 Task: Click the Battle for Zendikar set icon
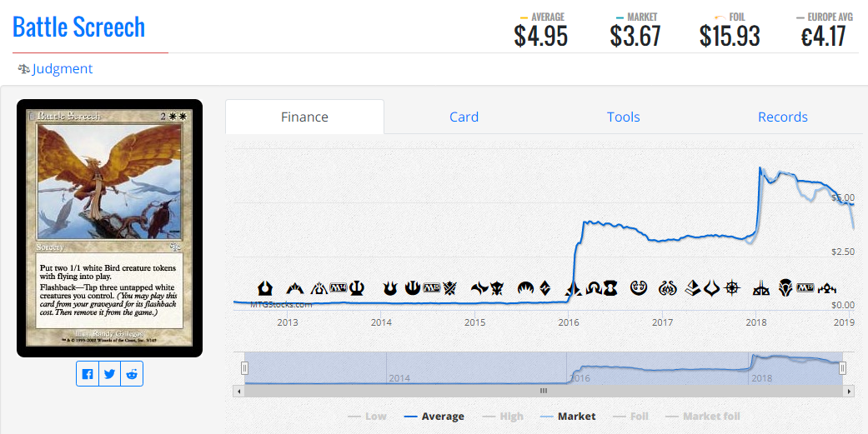click(x=545, y=288)
